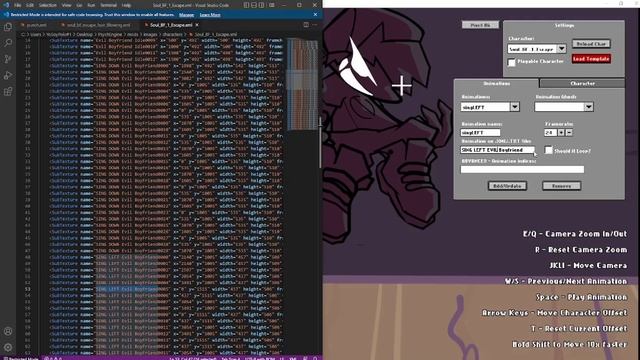Open editor More Actions ellipsis

point(315,25)
